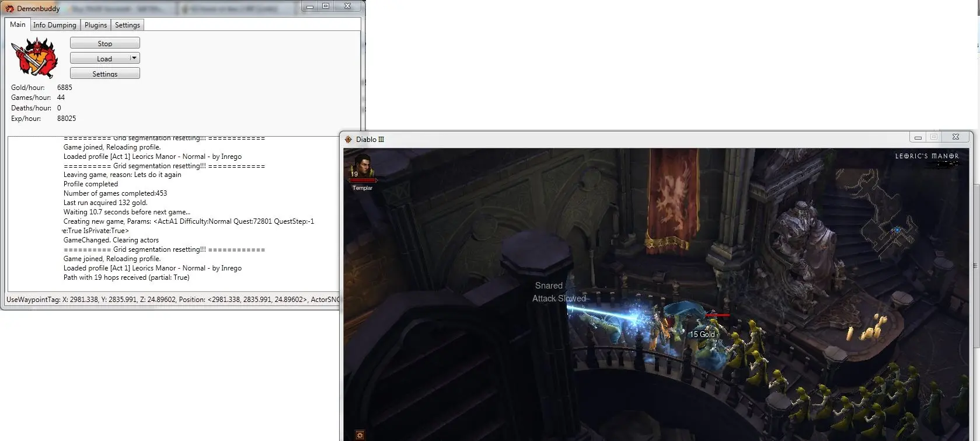Screen dimensions: 980x441
Task: Click log line 'Profile completed'
Action: [90, 184]
